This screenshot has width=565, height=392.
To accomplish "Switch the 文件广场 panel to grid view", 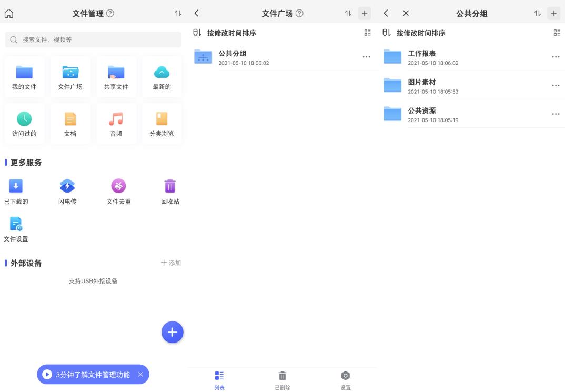I will [x=367, y=33].
